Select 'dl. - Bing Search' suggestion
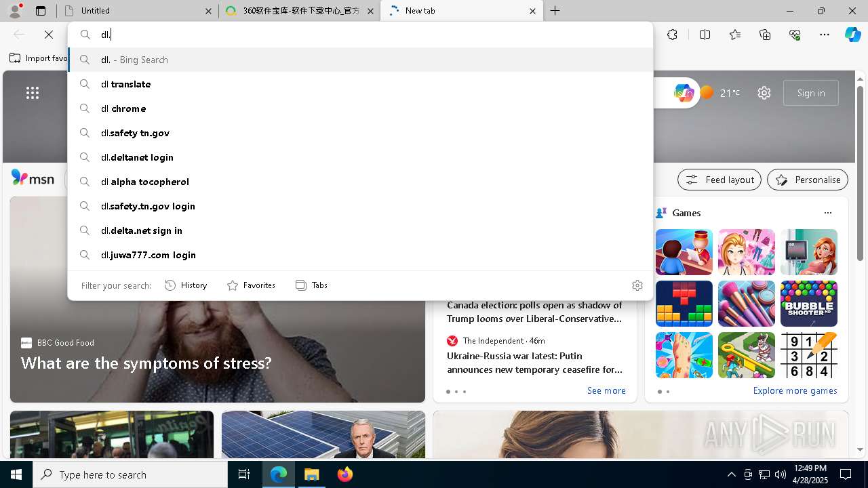The height and width of the screenshot is (488, 868). click(360, 60)
